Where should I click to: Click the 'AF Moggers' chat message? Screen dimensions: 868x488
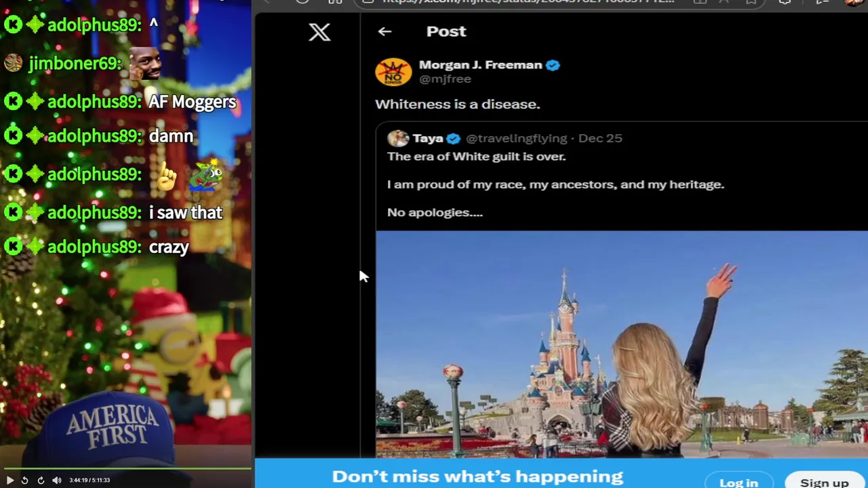[x=192, y=102]
